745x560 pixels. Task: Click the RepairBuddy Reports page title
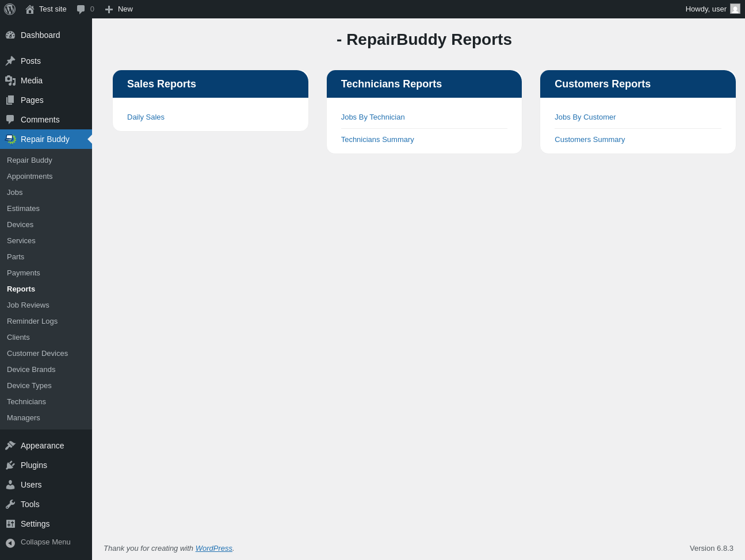[424, 40]
